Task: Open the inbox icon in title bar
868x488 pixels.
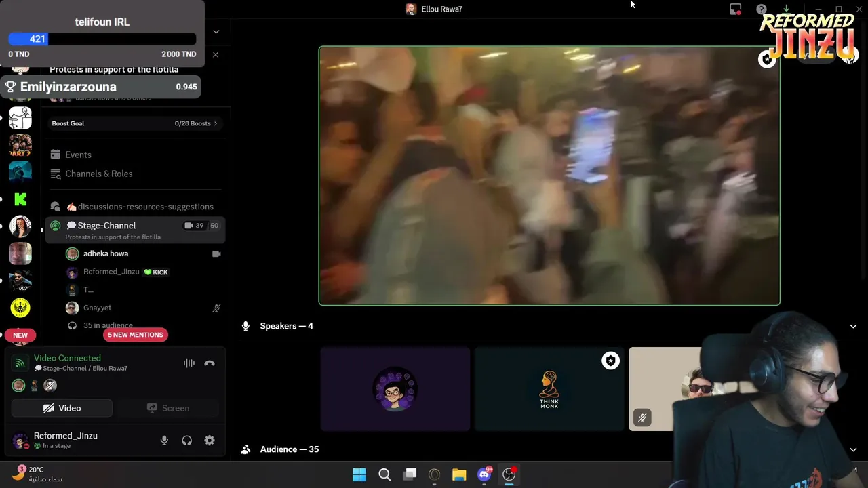Action: point(735,9)
